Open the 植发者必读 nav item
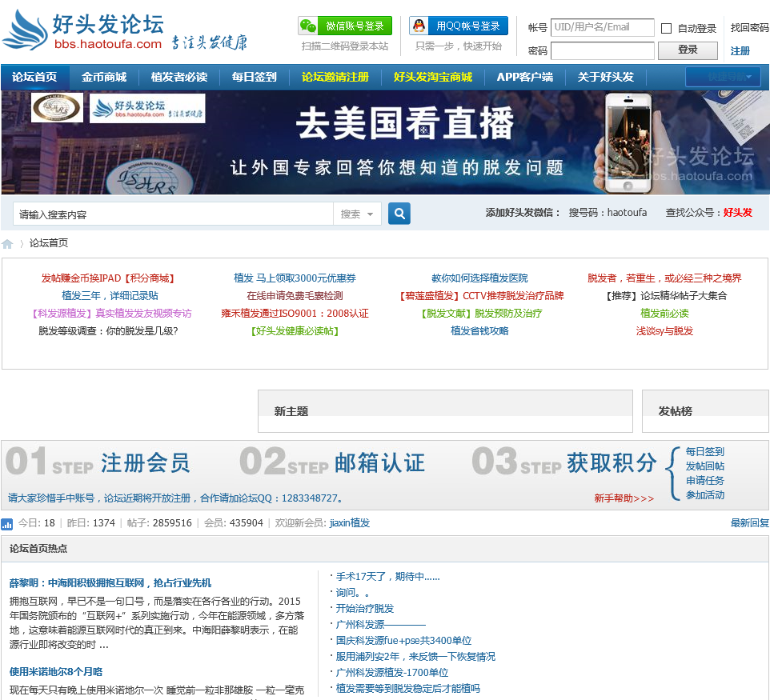770x700 pixels. 178,77
